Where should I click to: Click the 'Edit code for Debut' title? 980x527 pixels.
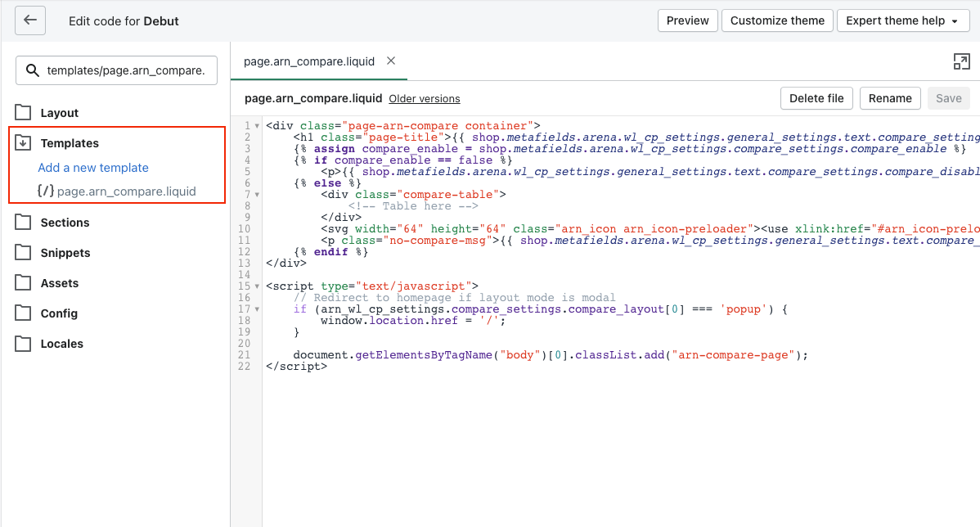(124, 21)
